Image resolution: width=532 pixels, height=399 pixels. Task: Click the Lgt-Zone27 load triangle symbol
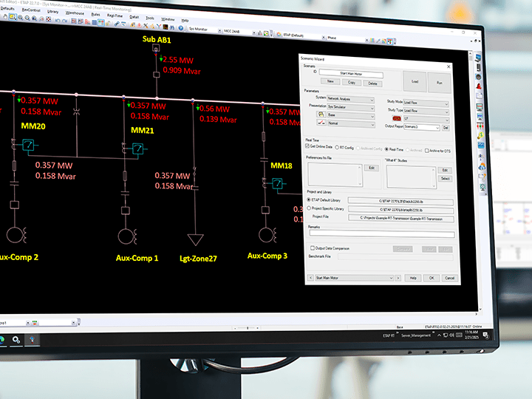click(196, 239)
